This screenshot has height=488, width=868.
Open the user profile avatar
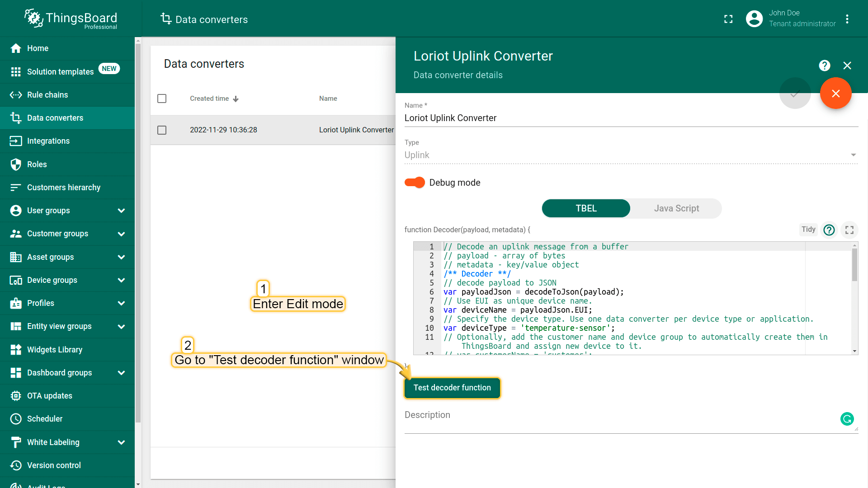click(x=754, y=19)
